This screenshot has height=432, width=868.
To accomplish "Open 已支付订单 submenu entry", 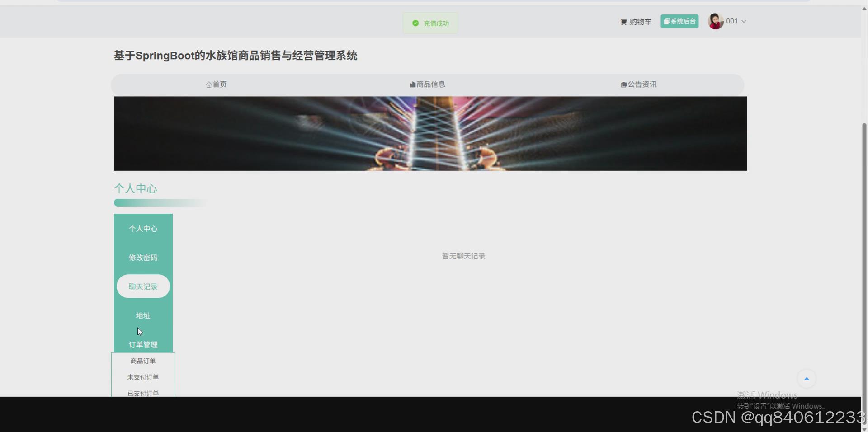I will click(143, 393).
